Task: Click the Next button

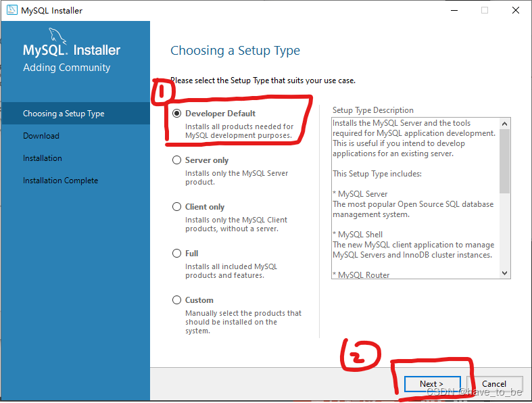Action: [x=432, y=384]
